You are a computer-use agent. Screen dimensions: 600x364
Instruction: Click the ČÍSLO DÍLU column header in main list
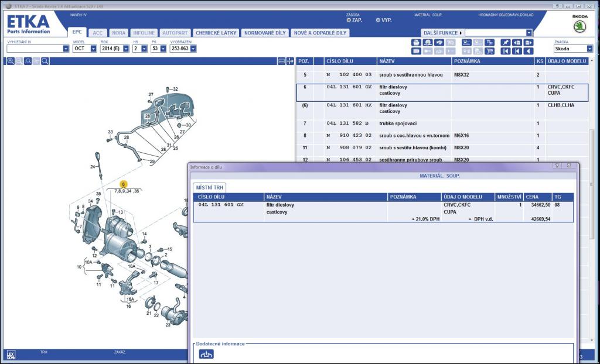tap(350, 61)
